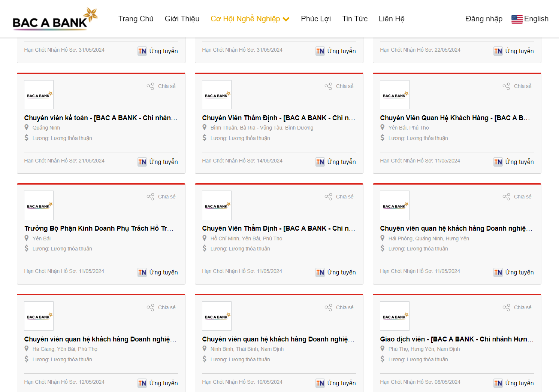Viewport: 559px width, 392px height.
Task: Click logo thumbnail on Bình Thuận Thẩm Định card
Action: click(217, 95)
